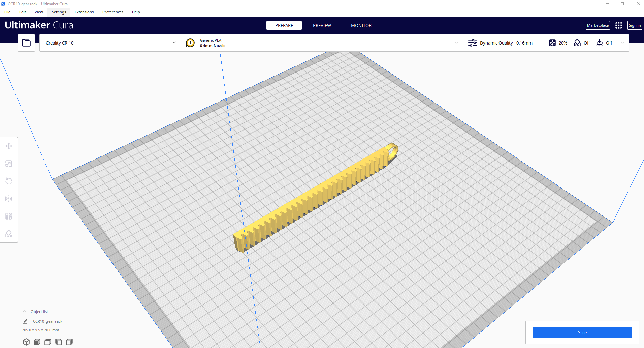Open the Creality CR-10 printer dropdown
644x348 pixels.
pyautogui.click(x=109, y=43)
